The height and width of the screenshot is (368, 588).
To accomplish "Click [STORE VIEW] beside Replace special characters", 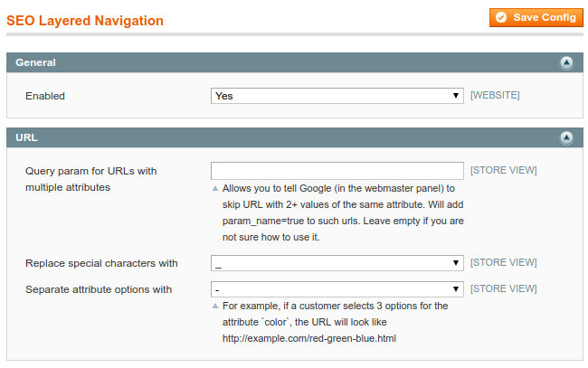I will 503,263.
